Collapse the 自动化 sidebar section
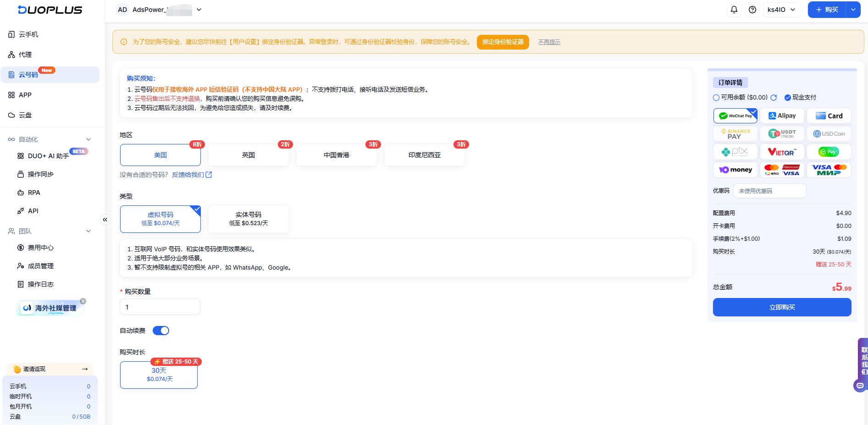 [88, 139]
